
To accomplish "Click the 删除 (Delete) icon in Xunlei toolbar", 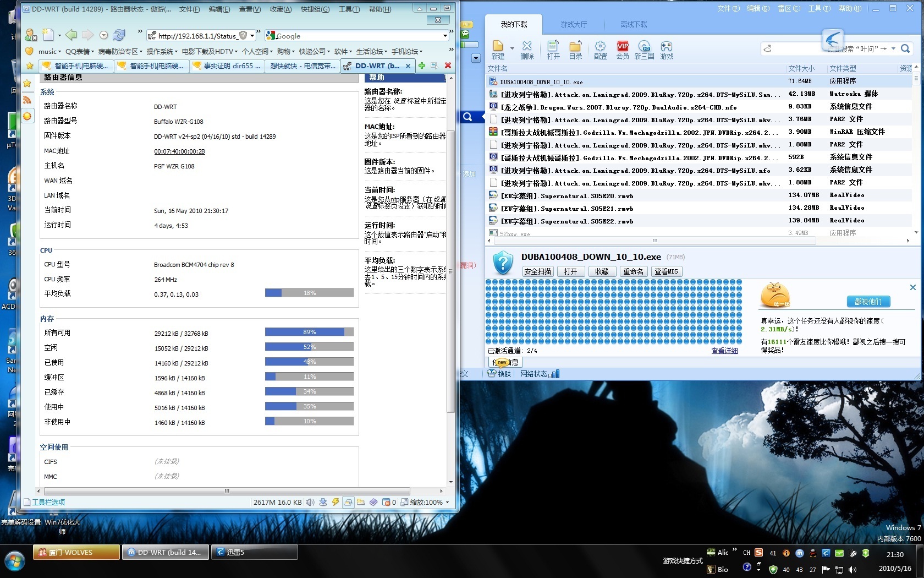I will click(527, 50).
